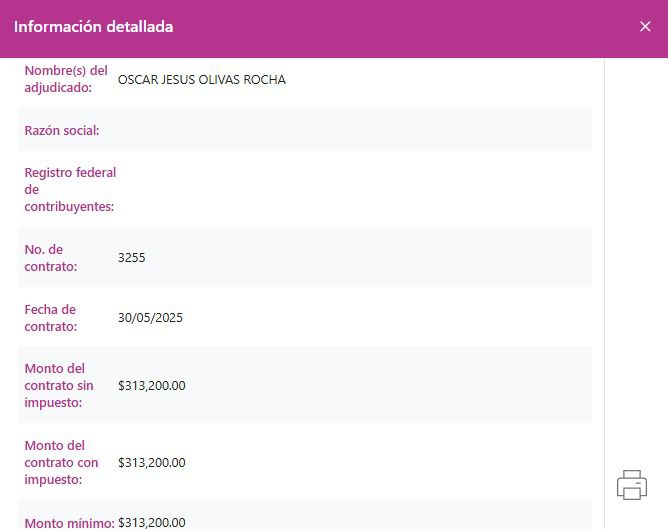This screenshot has width=668, height=529.
Task: Click the Monto del contrato sin impuesto label
Action: (x=59, y=386)
